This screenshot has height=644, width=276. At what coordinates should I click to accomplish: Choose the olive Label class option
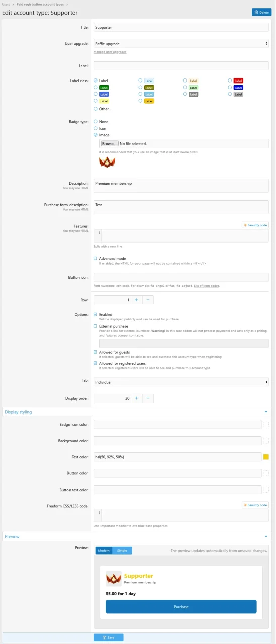pyautogui.click(x=140, y=87)
